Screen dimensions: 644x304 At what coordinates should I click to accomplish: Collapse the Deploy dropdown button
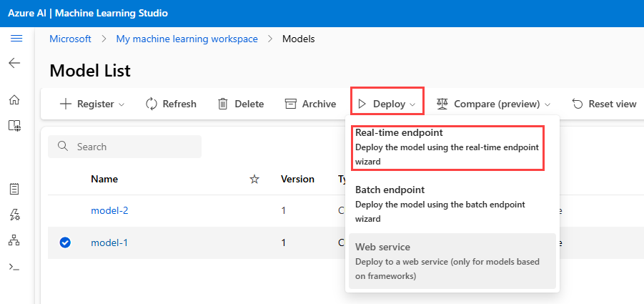tap(387, 104)
